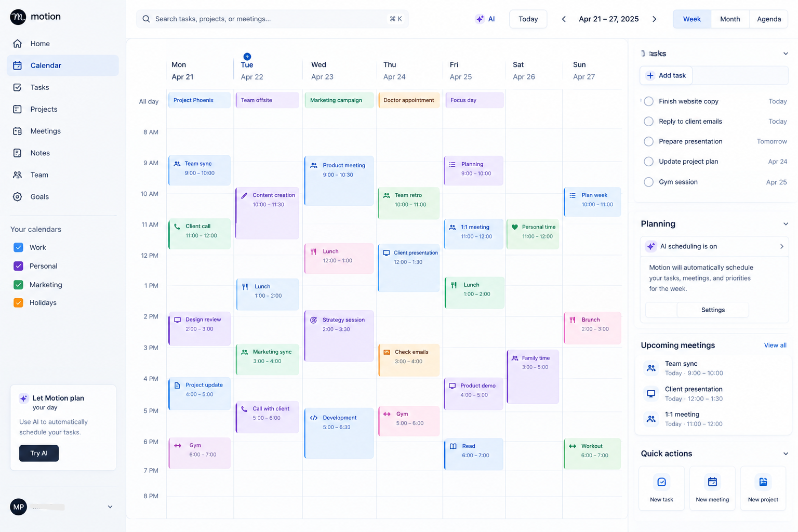Collapse the Quick actions section chevron
The width and height of the screenshot is (798, 532).
[x=786, y=454]
